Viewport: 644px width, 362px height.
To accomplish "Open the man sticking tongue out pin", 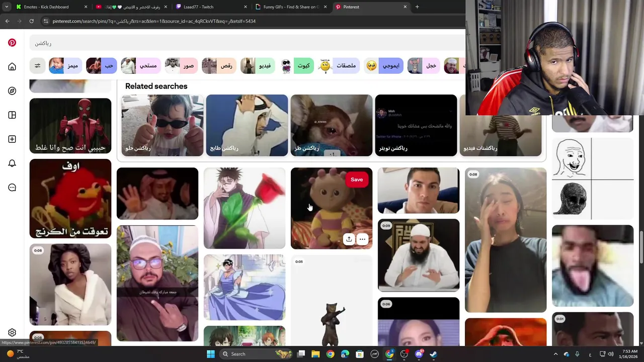I will pyautogui.click(x=593, y=266).
